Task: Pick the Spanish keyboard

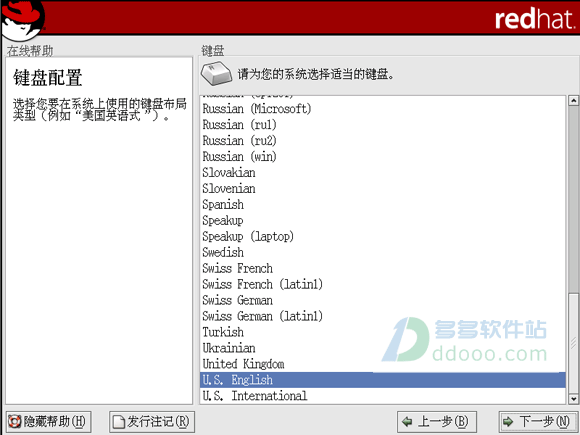Action: pyautogui.click(x=382, y=204)
